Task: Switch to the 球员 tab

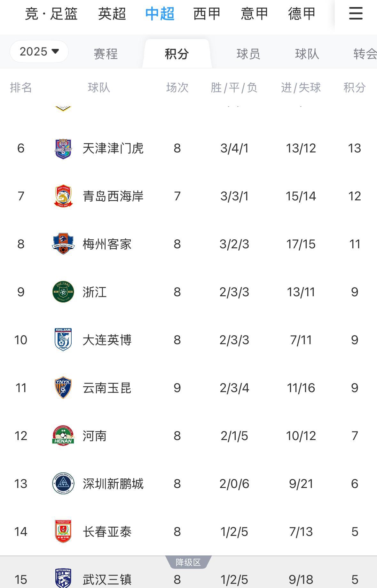Action: [x=248, y=54]
